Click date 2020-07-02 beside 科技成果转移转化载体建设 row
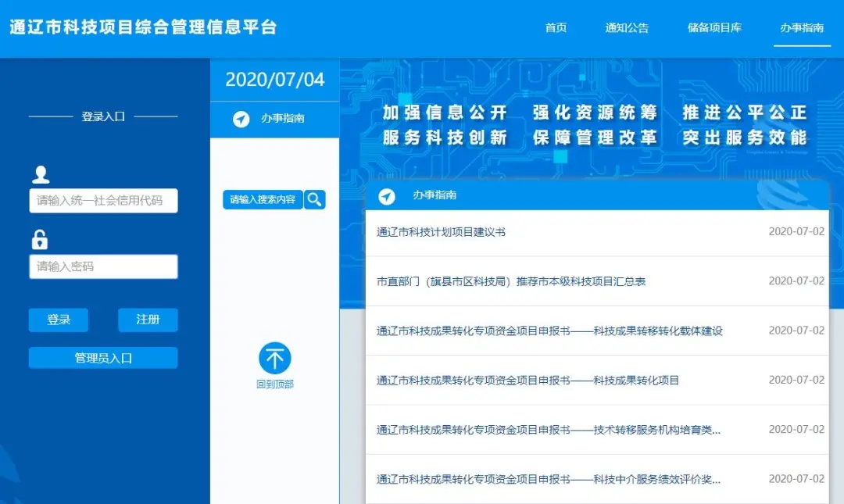Viewport: 844px width, 504px height. click(796, 331)
